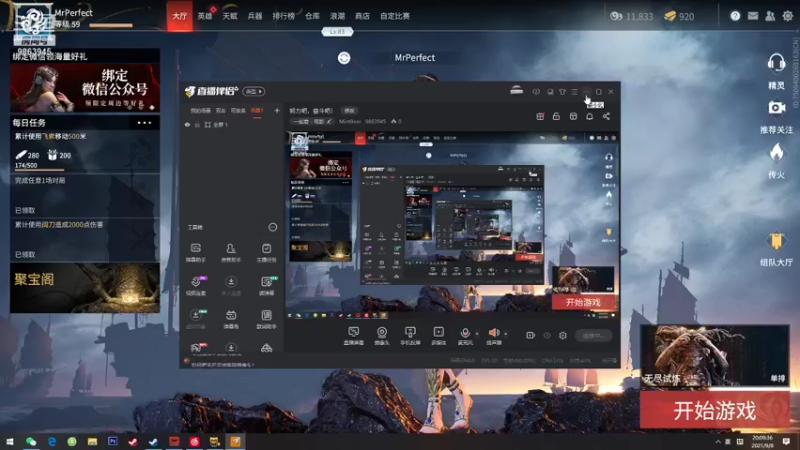800x450 pixels.
Task: Open the game friends icon
Action: coord(770,16)
